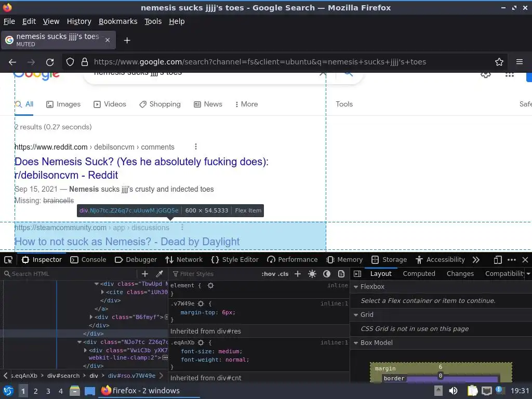
Task: Switch to the Debugger panel
Action: pos(136,260)
